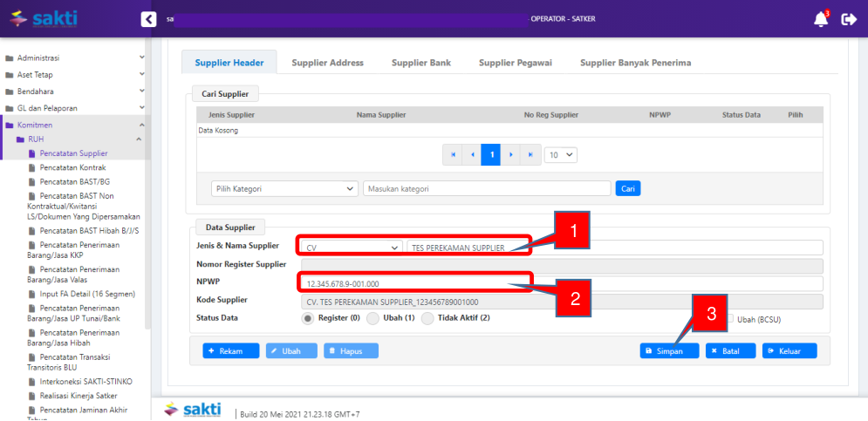The image size is (868, 421).
Task: Go to last page in pagination
Action: coord(530,154)
